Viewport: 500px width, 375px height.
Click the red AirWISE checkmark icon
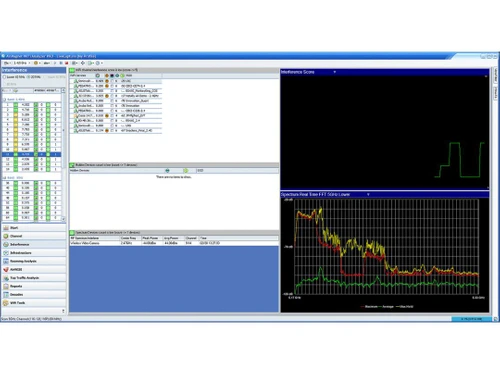(6, 269)
